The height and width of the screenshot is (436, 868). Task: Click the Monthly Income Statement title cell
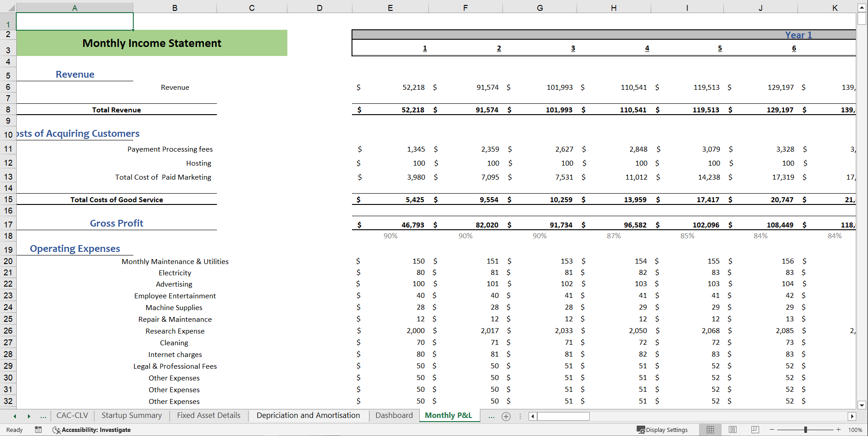[x=152, y=43]
